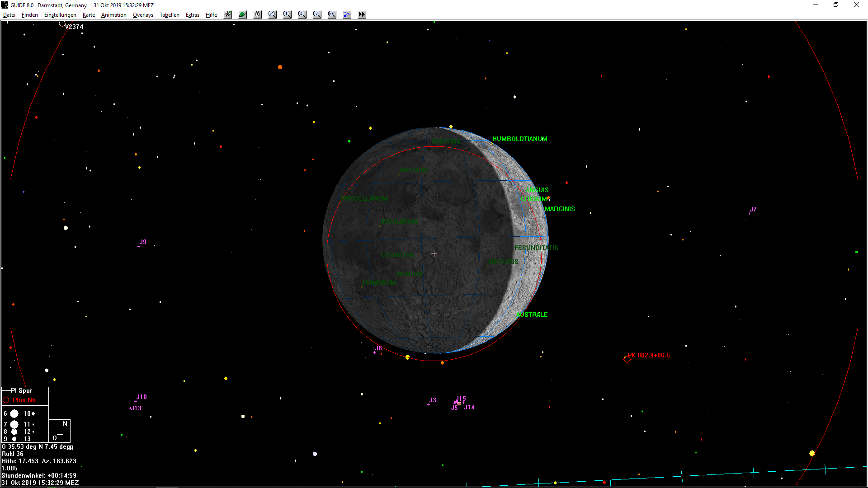Select zoom level 7 magnifier icon
The width and height of the screenshot is (868, 488).
(317, 14)
